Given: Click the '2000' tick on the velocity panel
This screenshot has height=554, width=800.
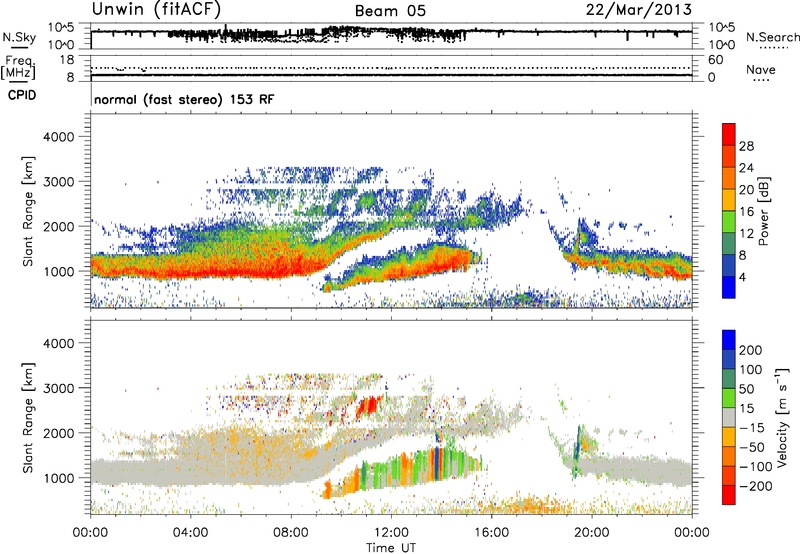Looking at the screenshot, I should 59,433.
